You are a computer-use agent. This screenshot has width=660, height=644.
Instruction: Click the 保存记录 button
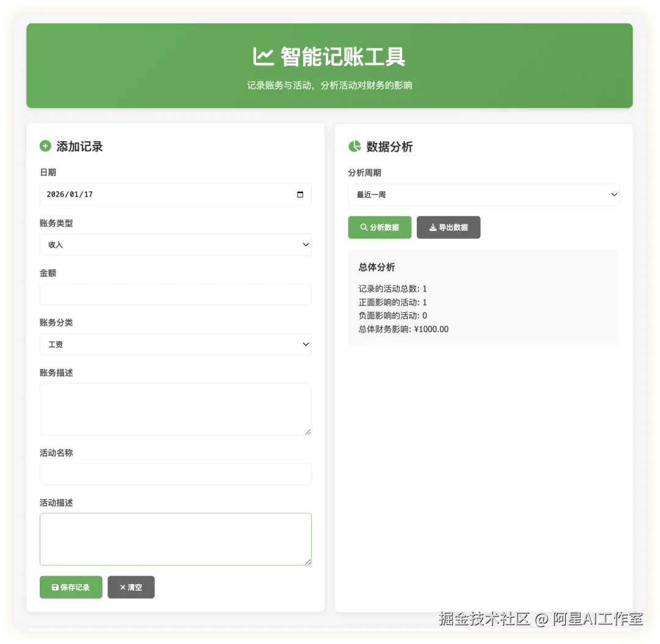(71, 587)
